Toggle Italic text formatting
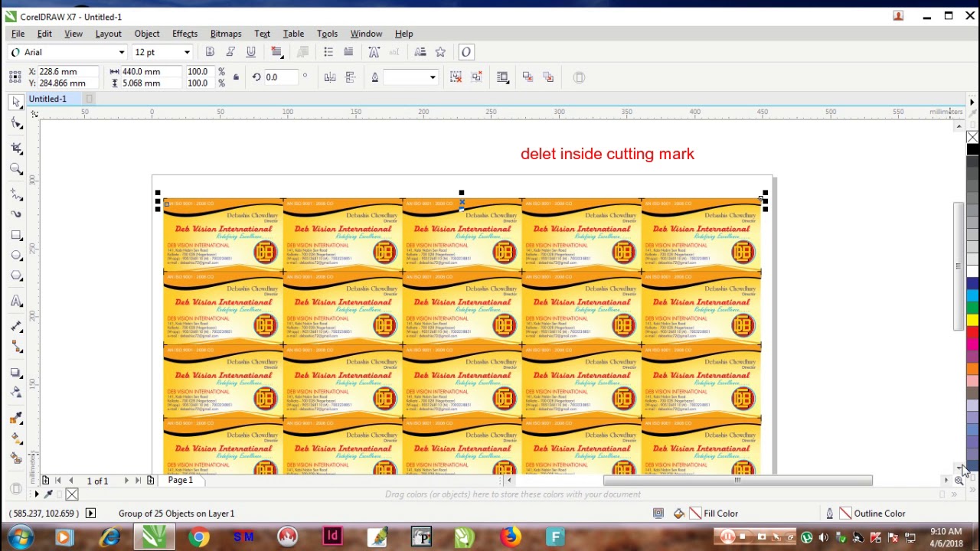980x551 pixels. tap(230, 52)
